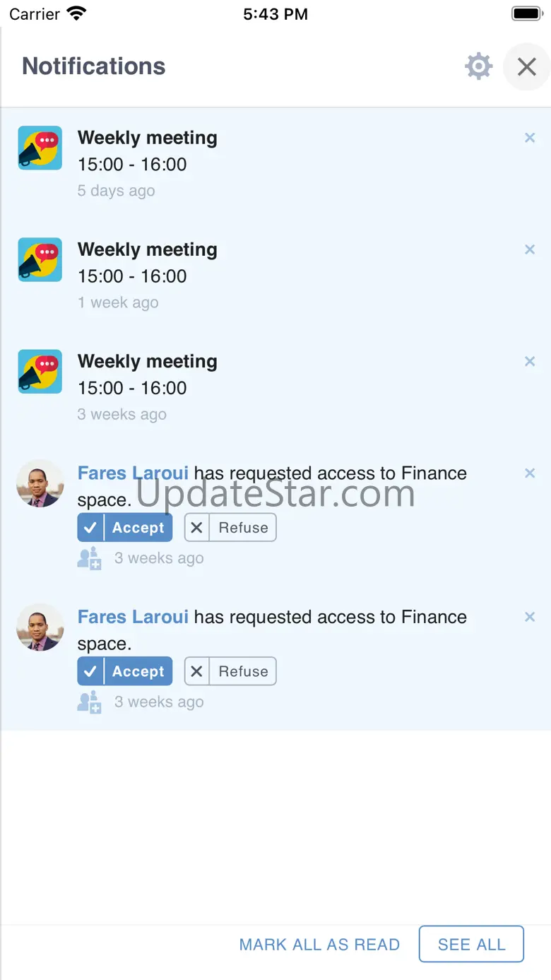Open Fares Laroui profile link in first request
Viewport: 551px width, 980px height.
(133, 473)
